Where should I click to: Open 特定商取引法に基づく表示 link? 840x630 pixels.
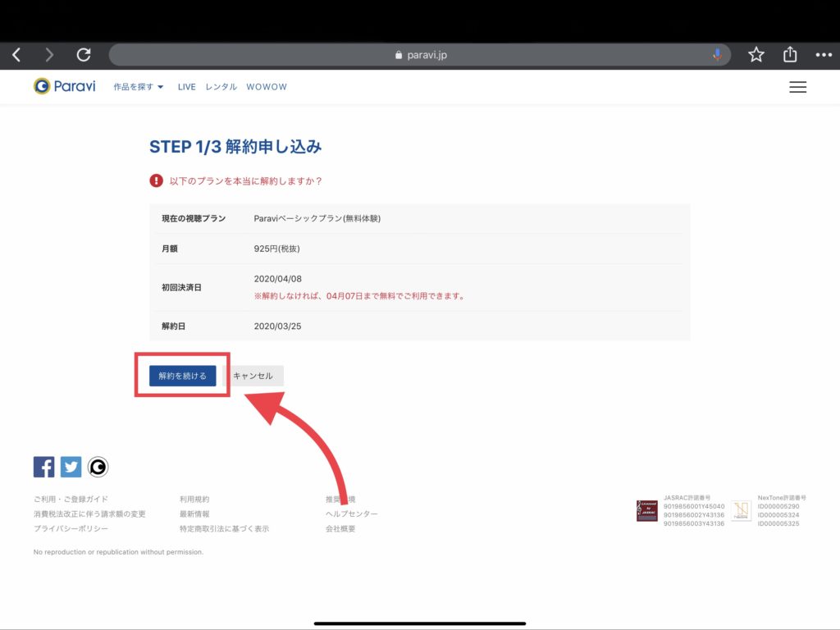coord(225,528)
